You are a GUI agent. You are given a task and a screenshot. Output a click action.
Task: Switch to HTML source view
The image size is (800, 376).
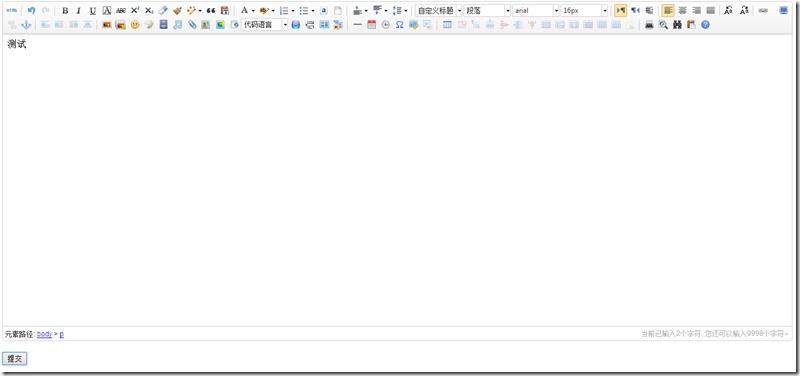12,10
